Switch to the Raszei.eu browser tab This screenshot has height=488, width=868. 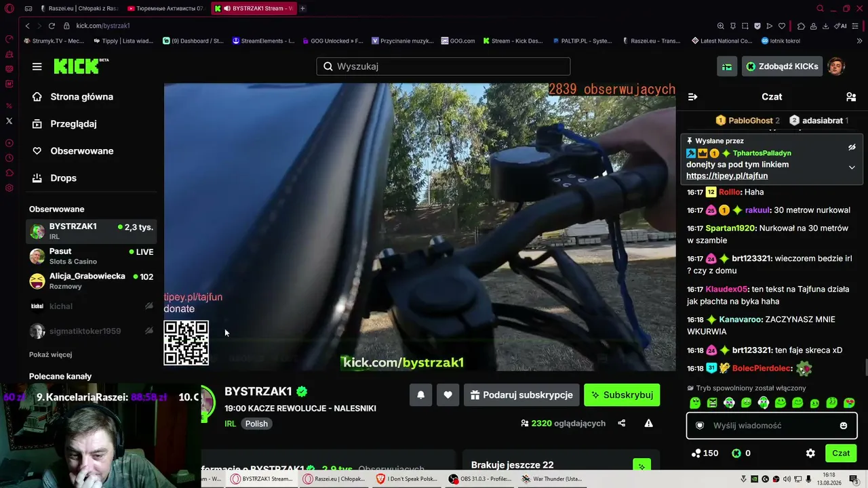pos(78,8)
